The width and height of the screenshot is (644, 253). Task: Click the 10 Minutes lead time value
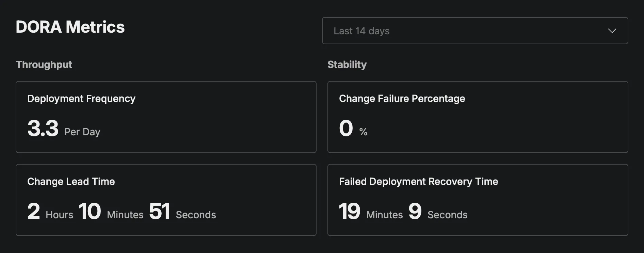111,212
